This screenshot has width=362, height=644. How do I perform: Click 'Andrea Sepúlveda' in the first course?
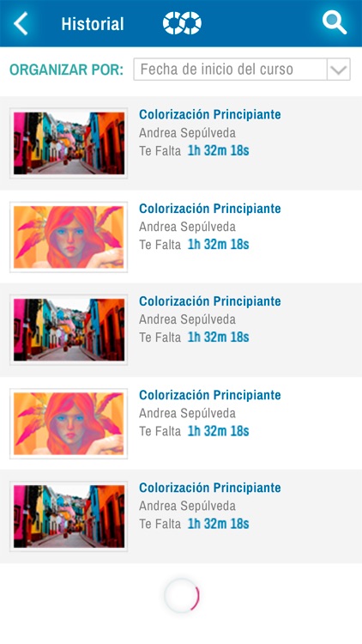point(187,133)
